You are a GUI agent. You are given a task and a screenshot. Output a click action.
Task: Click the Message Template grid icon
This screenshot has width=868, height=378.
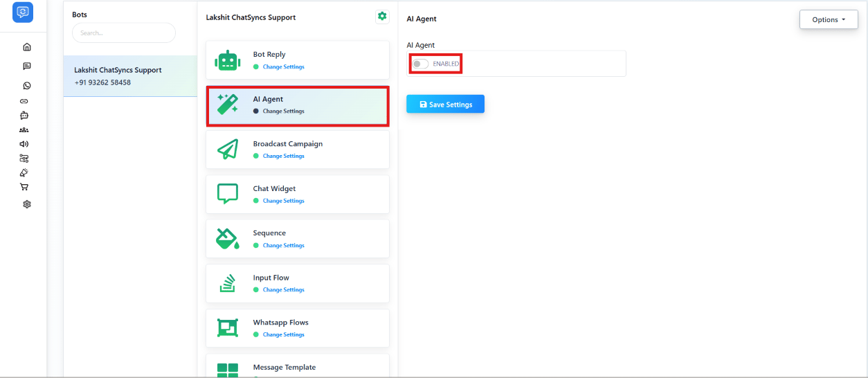(x=228, y=370)
